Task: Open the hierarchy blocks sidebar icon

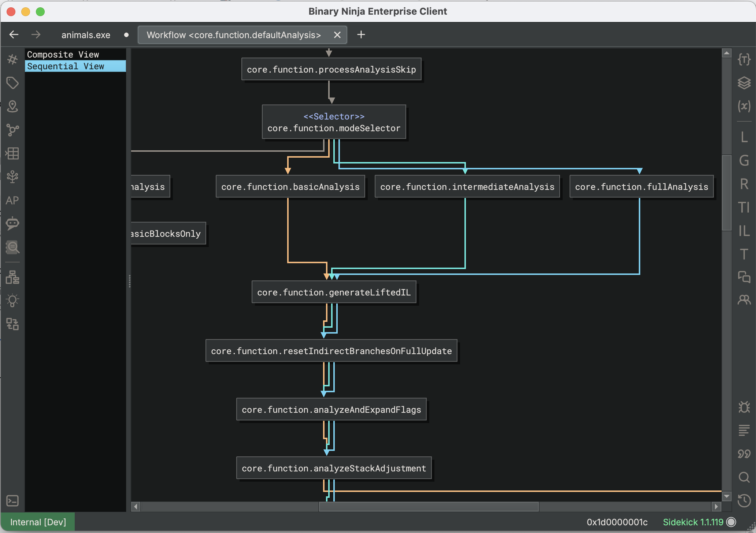Action: tap(12, 277)
